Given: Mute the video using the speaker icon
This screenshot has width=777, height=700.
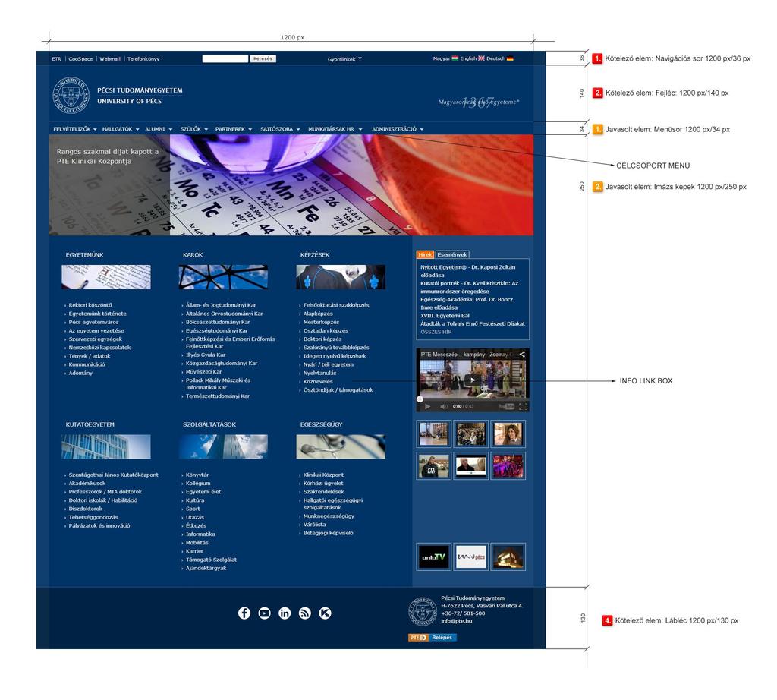Looking at the screenshot, I should point(443,406).
